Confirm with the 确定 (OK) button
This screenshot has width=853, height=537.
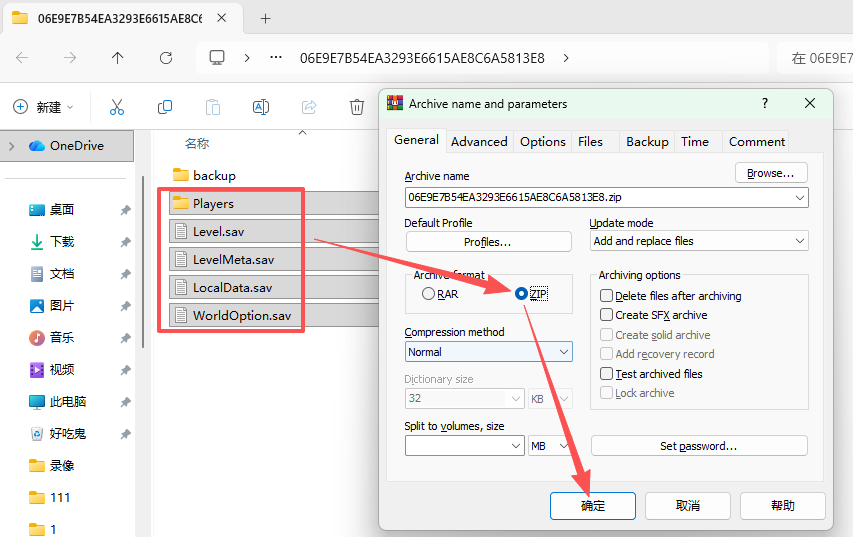tap(592, 506)
